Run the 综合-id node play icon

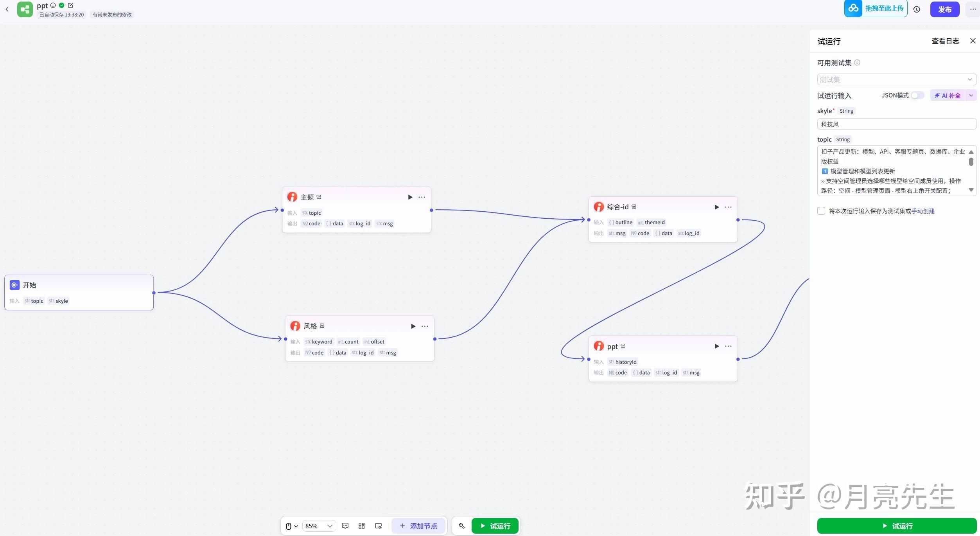716,207
